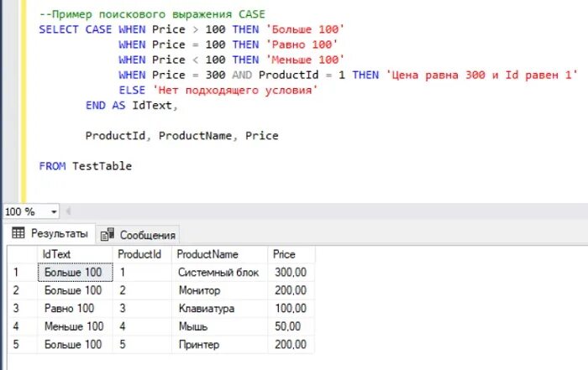Screen dimensions: 588x370
Task: Click the price cell '50,00'
Action: coord(291,326)
